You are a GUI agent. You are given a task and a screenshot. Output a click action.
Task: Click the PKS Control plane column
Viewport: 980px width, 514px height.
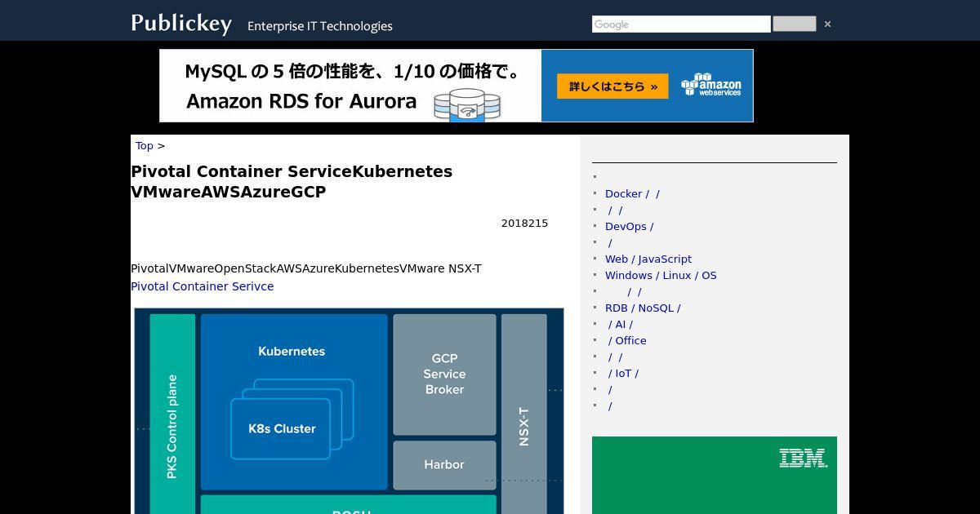172,414
